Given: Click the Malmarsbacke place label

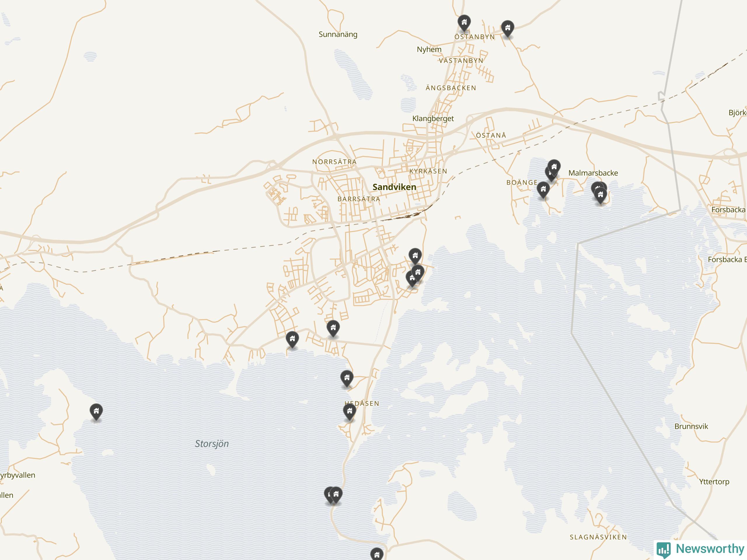Looking at the screenshot, I should pos(593,173).
